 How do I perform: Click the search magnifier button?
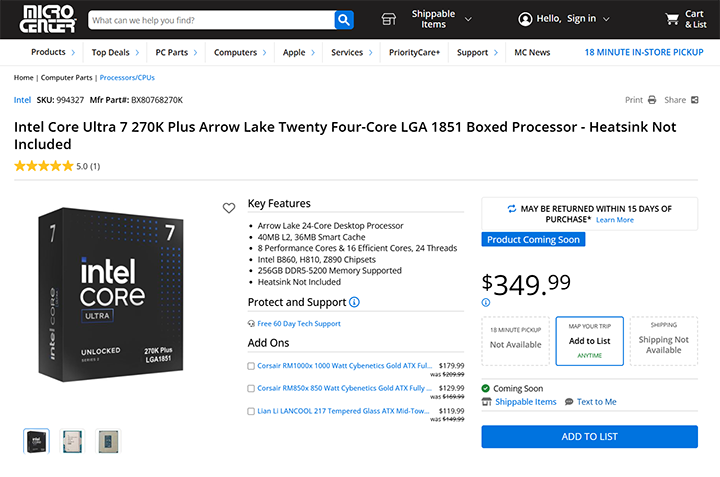[x=344, y=19]
